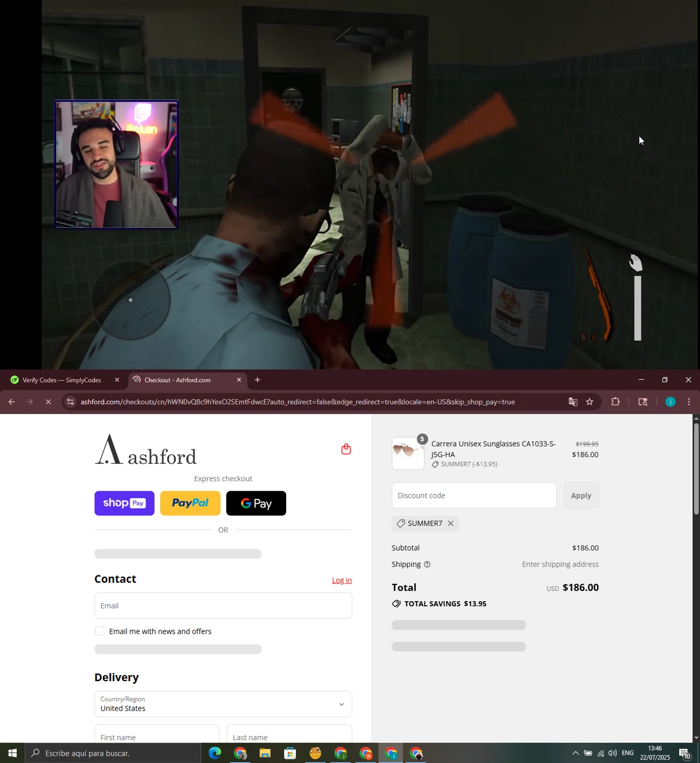Click the streamer webcam overlay in the video
The width and height of the screenshot is (700, 763).
pos(116,164)
